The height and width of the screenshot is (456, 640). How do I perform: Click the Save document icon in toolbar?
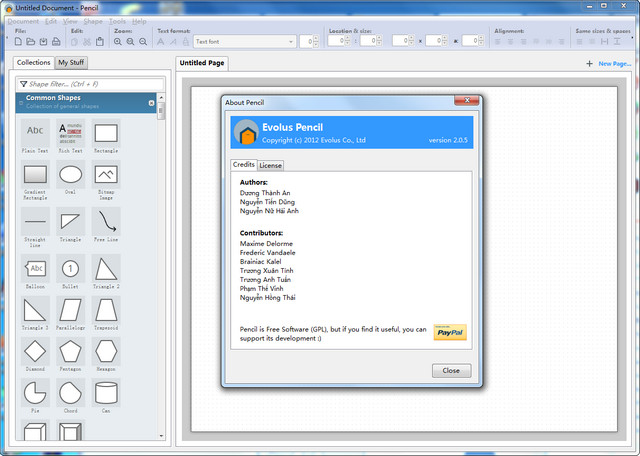click(x=43, y=41)
